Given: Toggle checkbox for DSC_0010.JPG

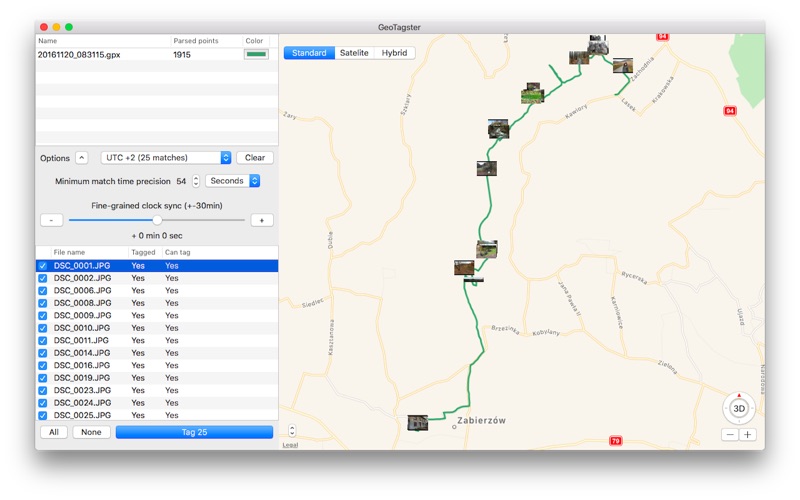Looking at the screenshot, I should click(43, 328).
